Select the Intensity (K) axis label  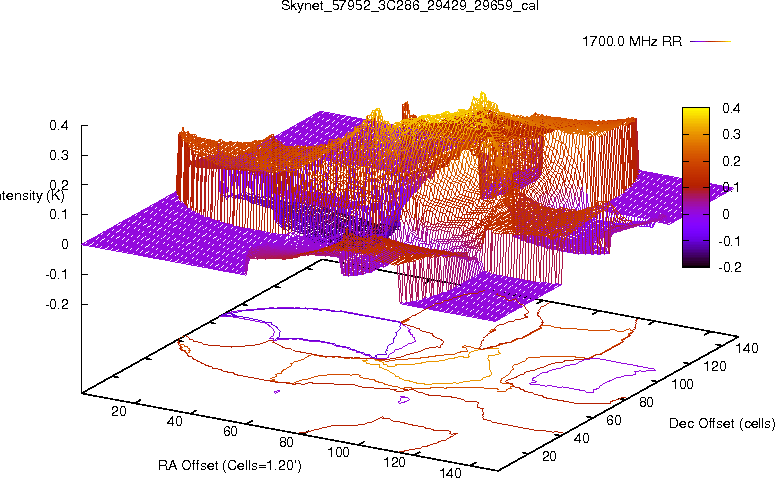[x=32, y=196]
